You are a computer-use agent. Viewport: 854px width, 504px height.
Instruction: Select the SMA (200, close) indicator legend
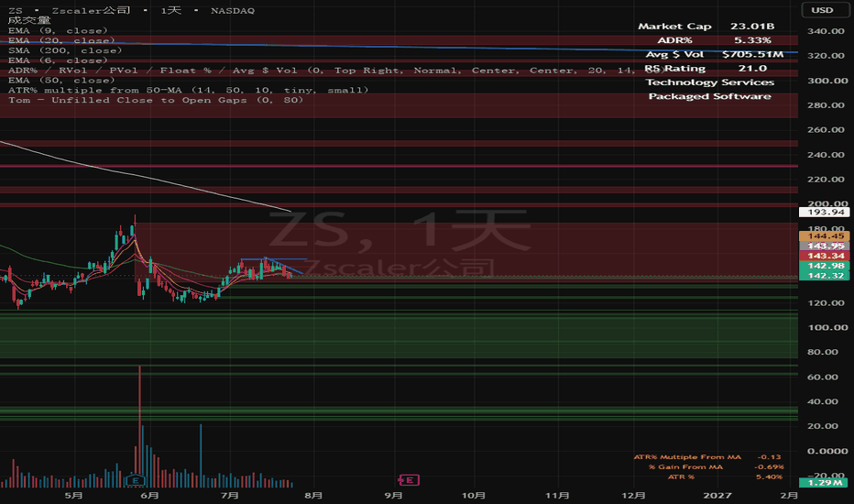(x=65, y=50)
